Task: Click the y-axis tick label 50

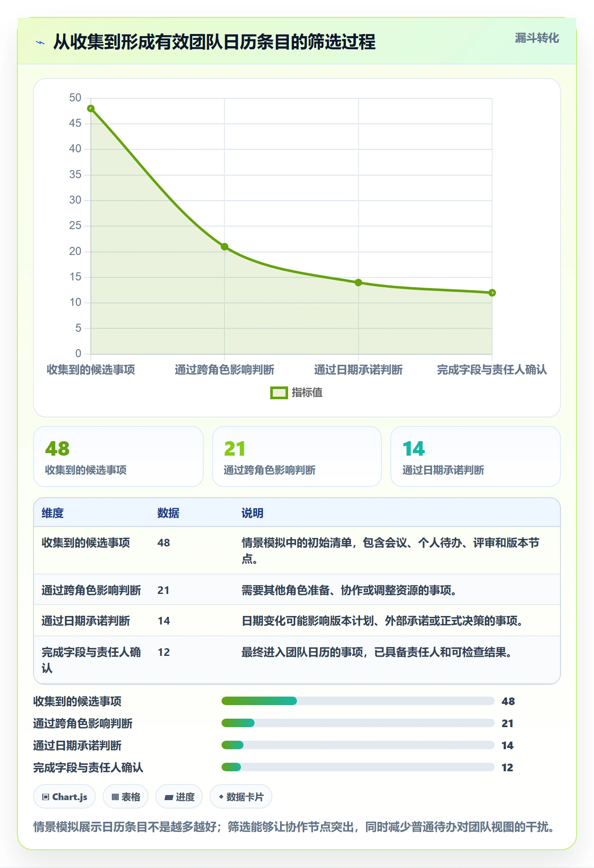Action: click(75, 98)
